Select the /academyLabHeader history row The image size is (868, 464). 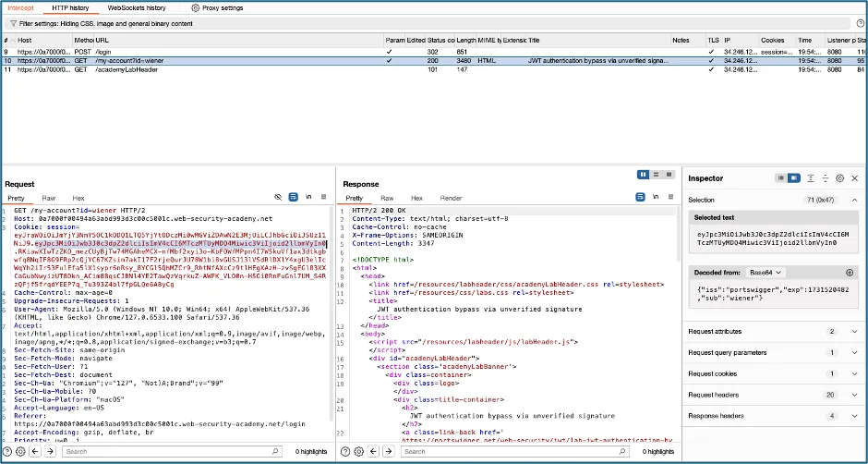(433, 70)
